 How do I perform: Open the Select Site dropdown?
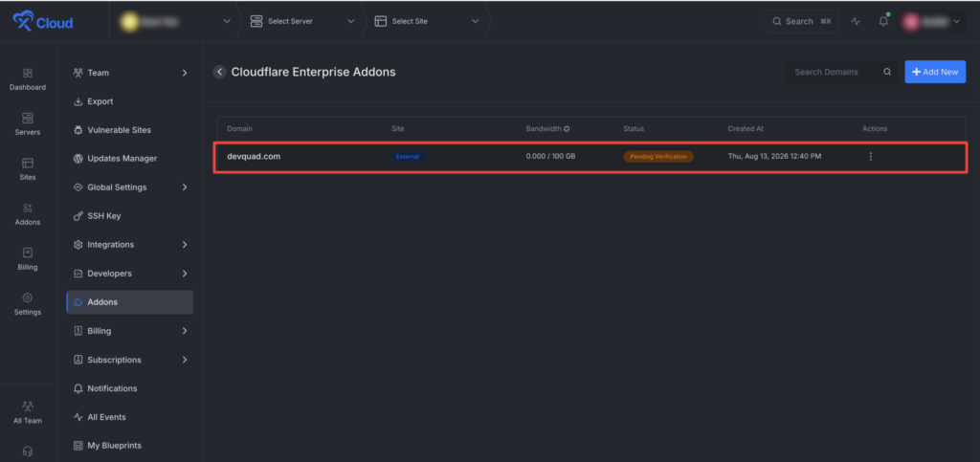tap(427, 21)
